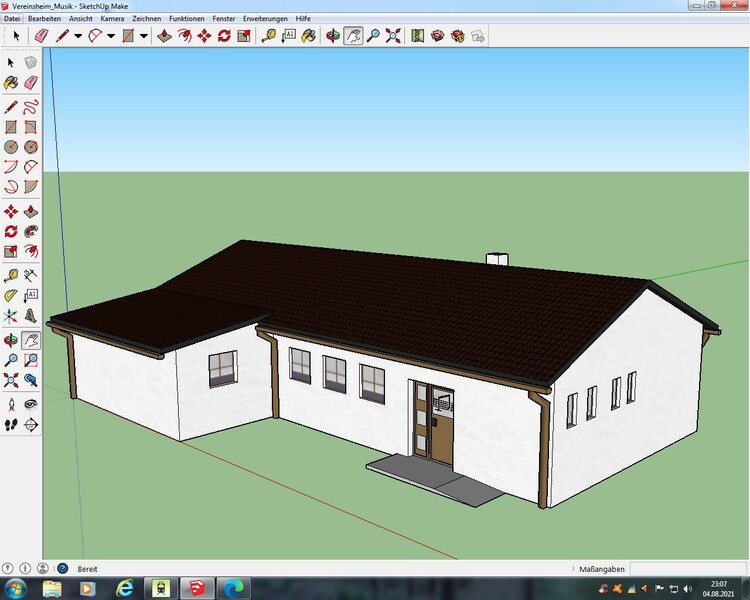750x600 pixels.
Task: Open the 3D Warehouse icon
Action: point(438,36)
